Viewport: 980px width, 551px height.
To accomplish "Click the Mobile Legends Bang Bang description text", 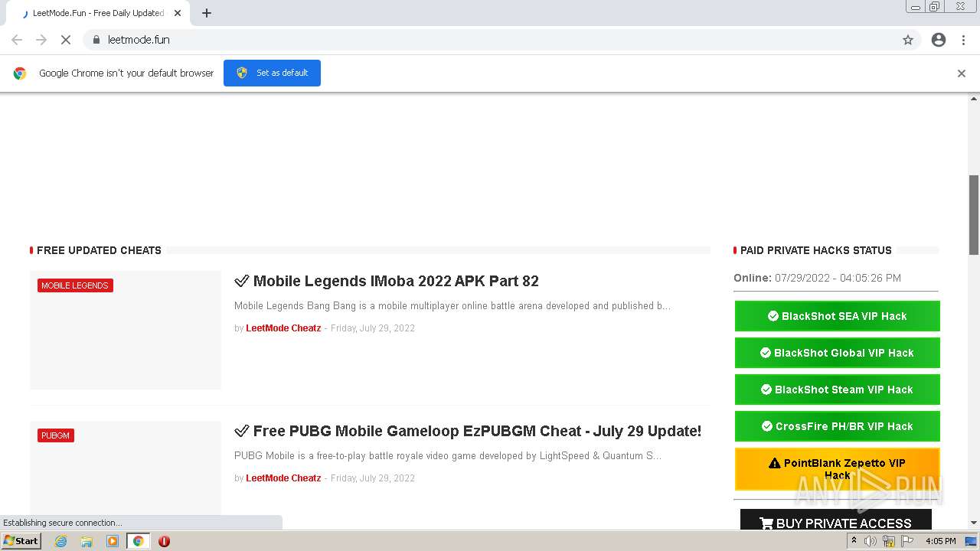I will (x=452, y=306).
